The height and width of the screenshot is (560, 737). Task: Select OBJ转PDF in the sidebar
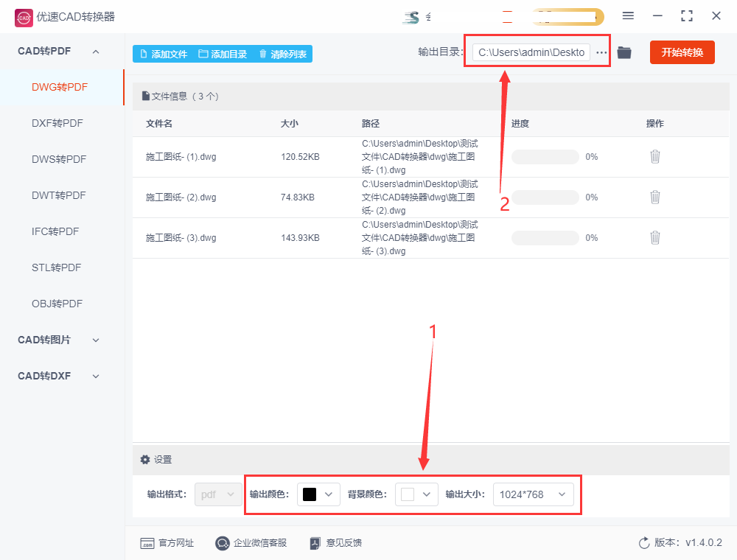pyautogui.click(x=57, y=304)
